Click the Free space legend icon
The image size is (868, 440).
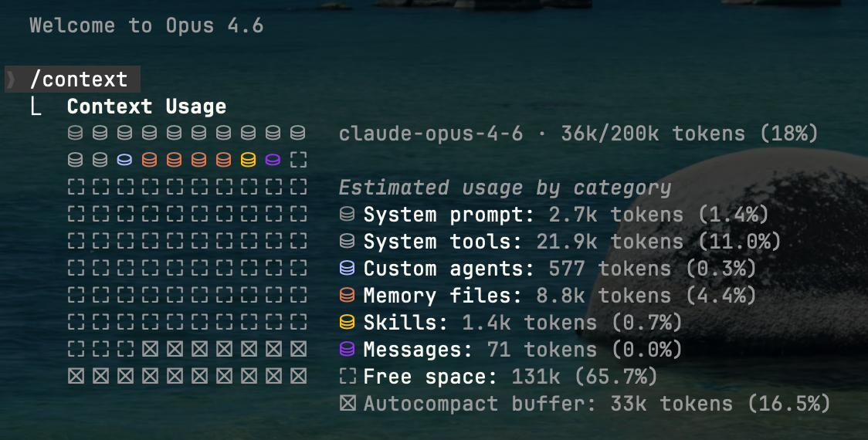click(x=348, y=377)
